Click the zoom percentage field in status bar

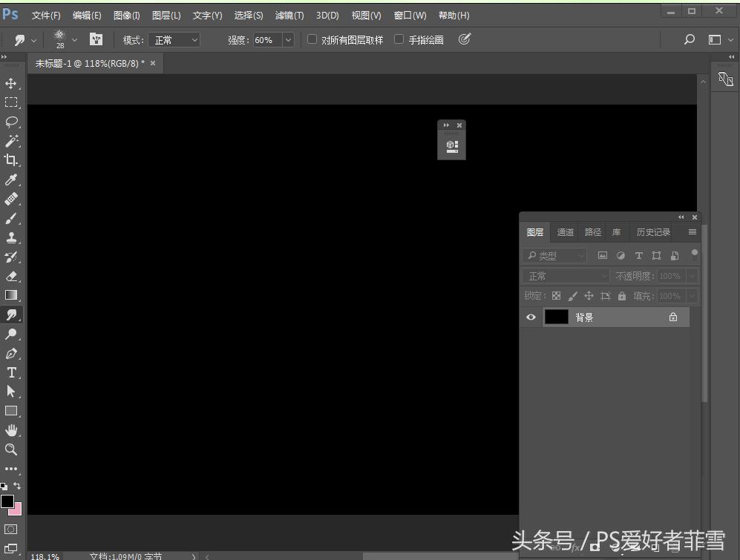45,556
